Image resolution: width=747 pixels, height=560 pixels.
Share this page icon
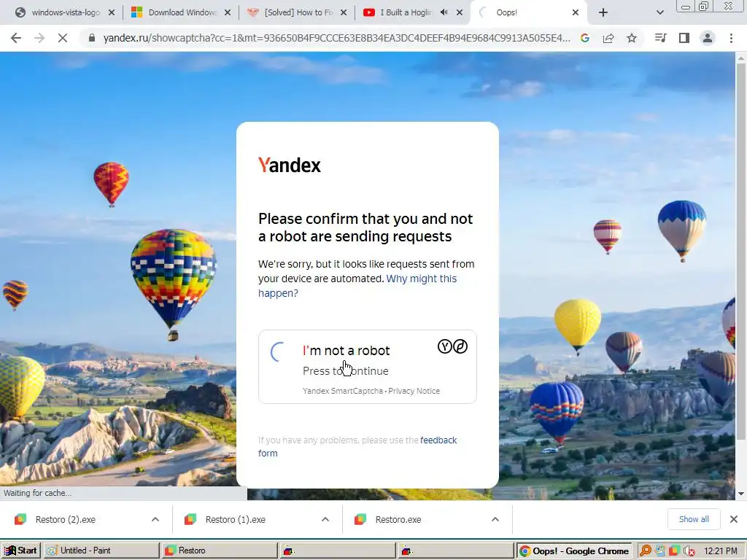pos(608,38)
